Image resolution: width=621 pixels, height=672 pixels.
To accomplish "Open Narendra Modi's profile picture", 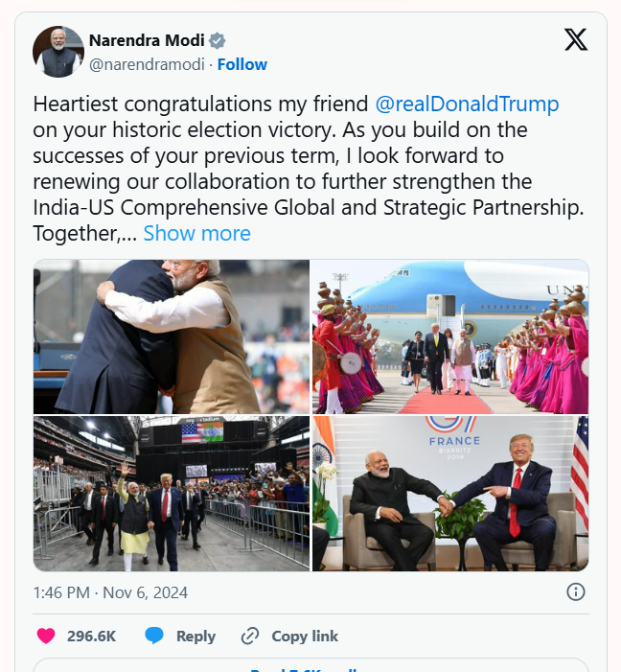I will click(x=58, y=52).
